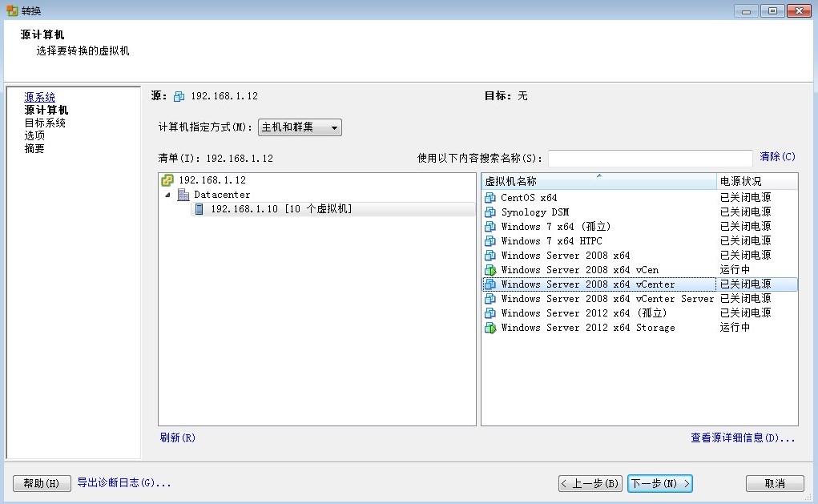818x504 pixels.
Task: Minimize the 转换 window
Action: click(747, 11)
